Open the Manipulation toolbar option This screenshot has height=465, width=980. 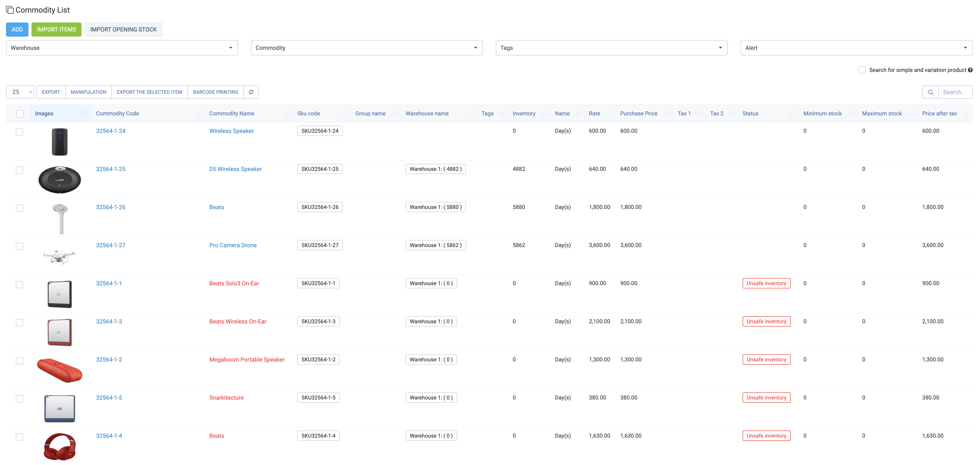88,92
